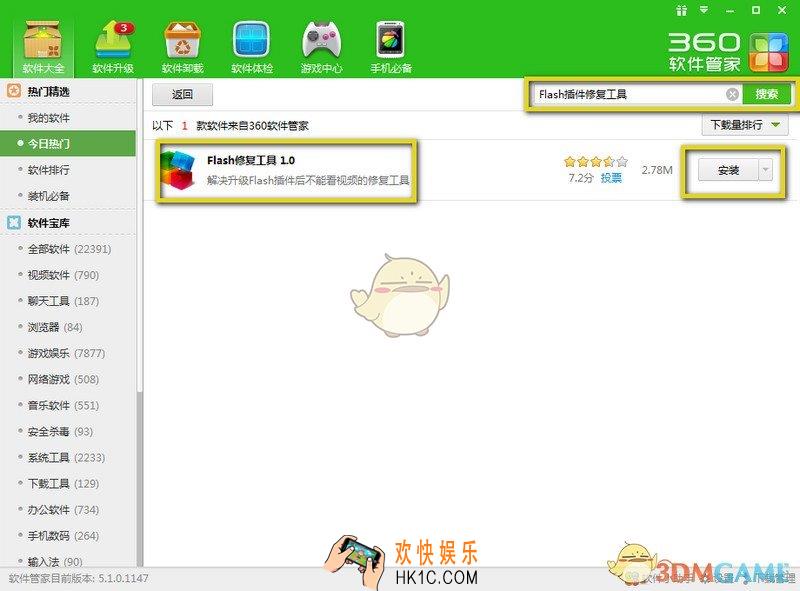Click the 软件宝库 section icon
The width and height of the screenshot is (800, 591).
click(14, 223)
